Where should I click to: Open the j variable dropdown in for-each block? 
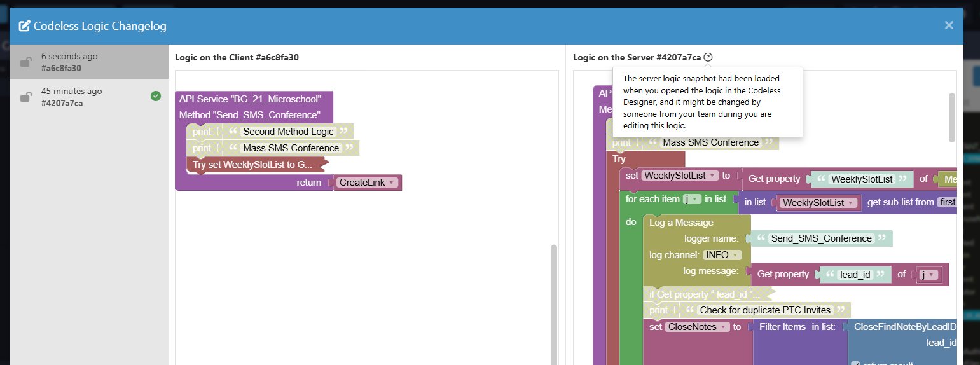point(696,199)
